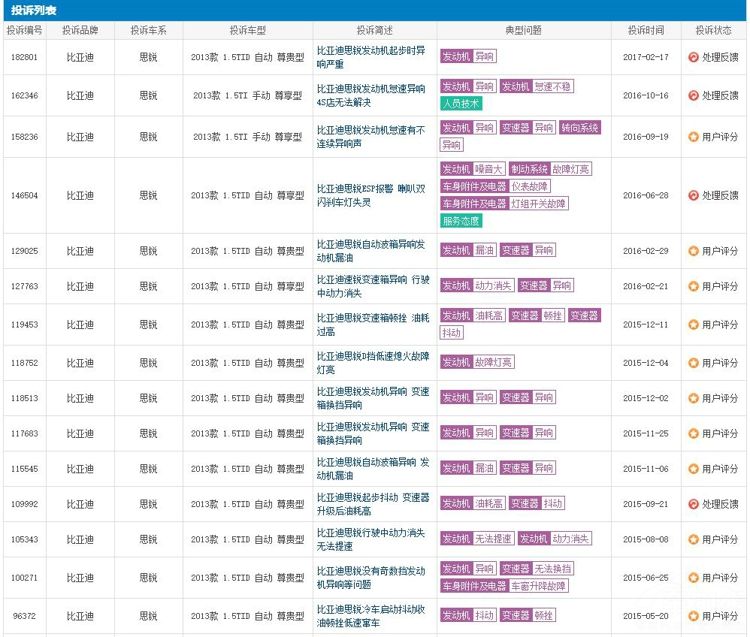
Task: Click the 用户评分 status icon for complaint 129025
Action: (694, 251)
